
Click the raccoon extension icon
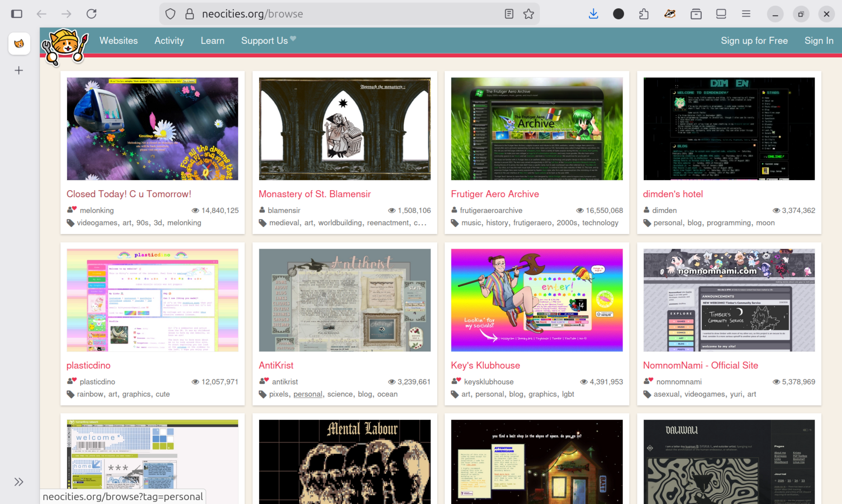coord(670,14)
